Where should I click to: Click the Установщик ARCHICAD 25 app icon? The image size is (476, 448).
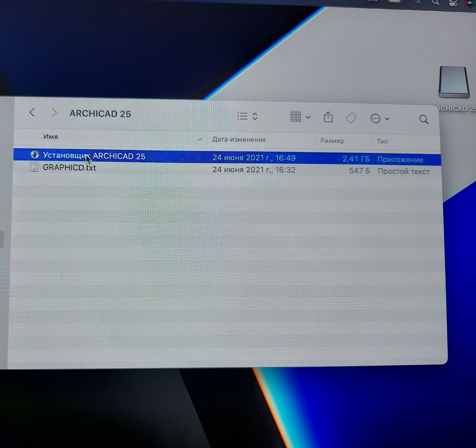click(x=35, y=155)
